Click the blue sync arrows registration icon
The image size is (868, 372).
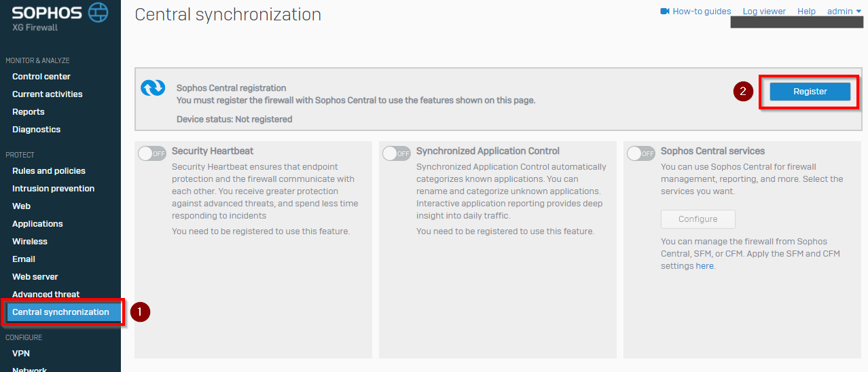click(x=153, y=88)
